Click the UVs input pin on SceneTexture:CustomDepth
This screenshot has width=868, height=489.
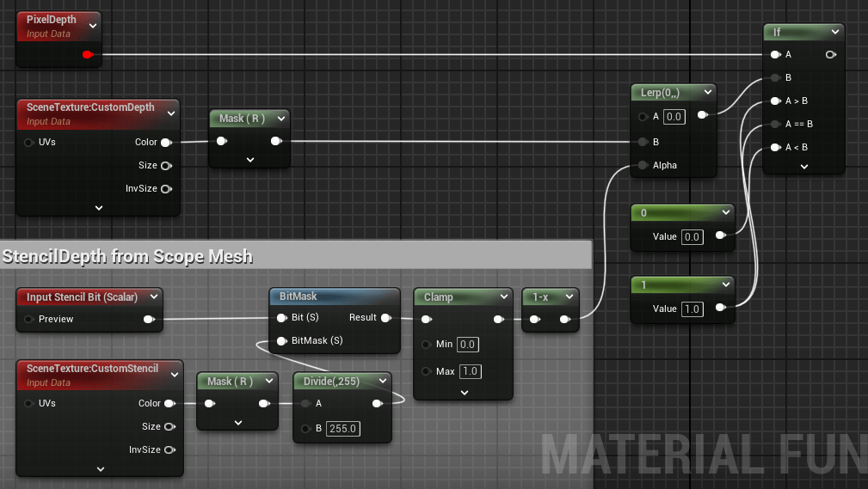point(29,142)
